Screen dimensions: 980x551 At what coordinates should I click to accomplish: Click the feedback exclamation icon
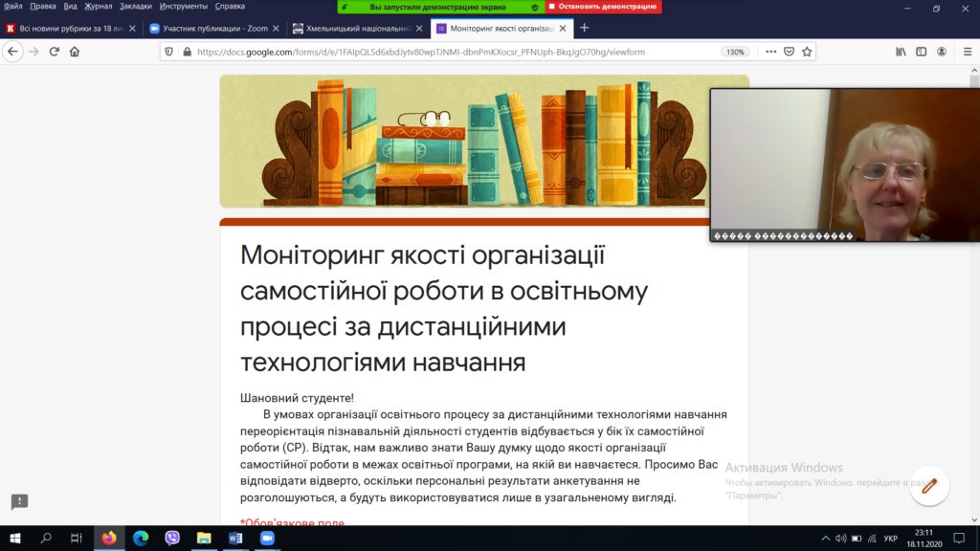pos(19,502)
